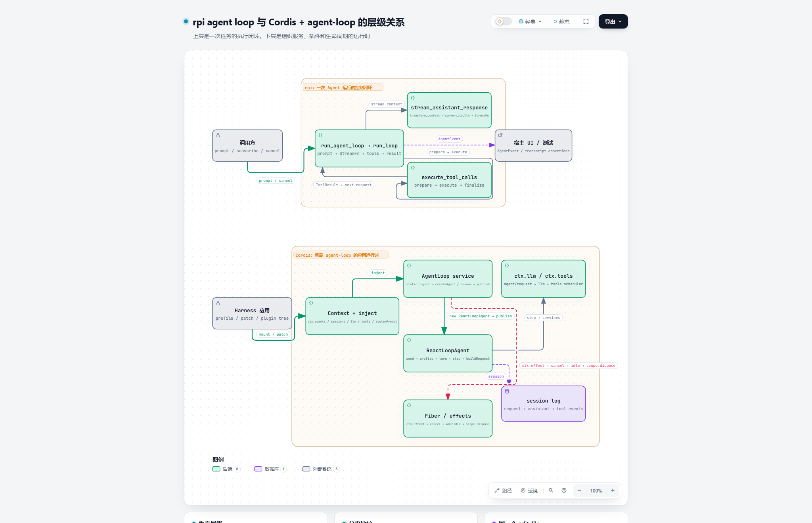The width and height of the screenshot is (812, 523).
Task: Click the code icon on ctx.llm / ctx.tools node
Action: [x=507, y=265]
